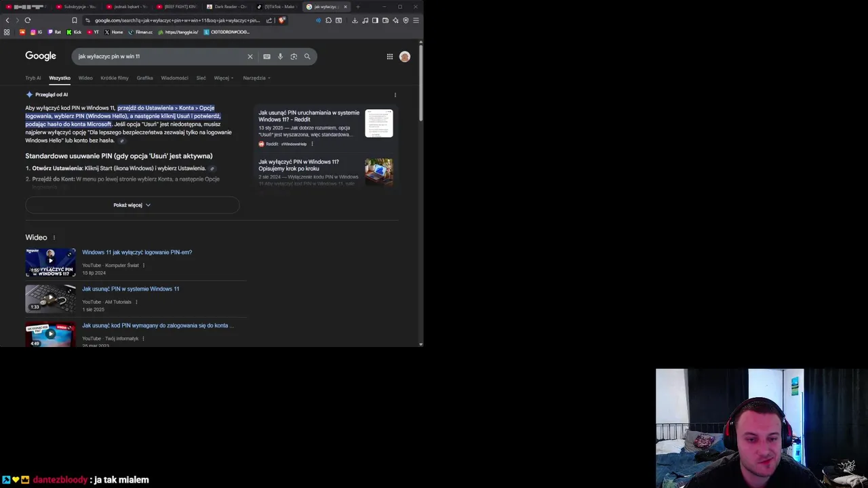Open the Google account avatar

click(405, 56)
